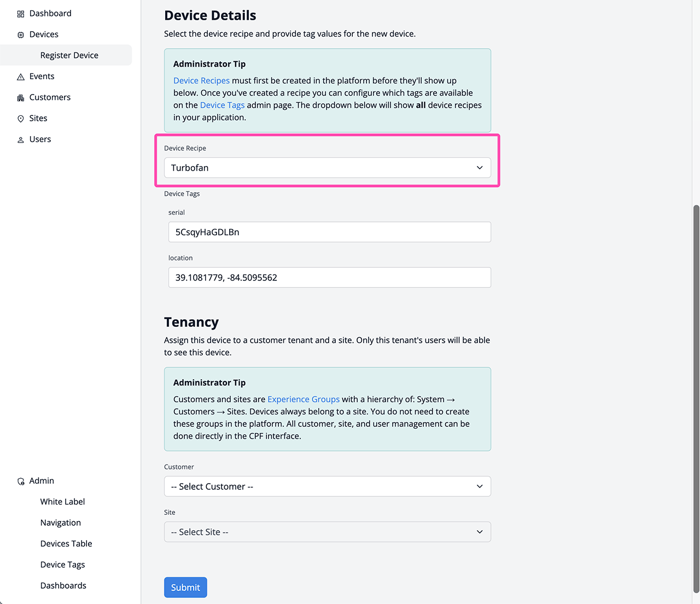Click the Events warning triangle icon

point(21,77)
